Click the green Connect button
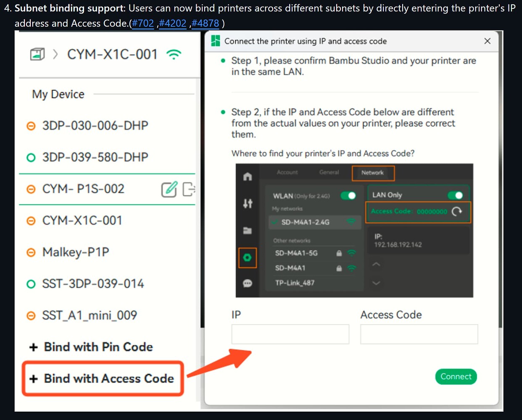522x420 pixels. [x=456, y=377]
